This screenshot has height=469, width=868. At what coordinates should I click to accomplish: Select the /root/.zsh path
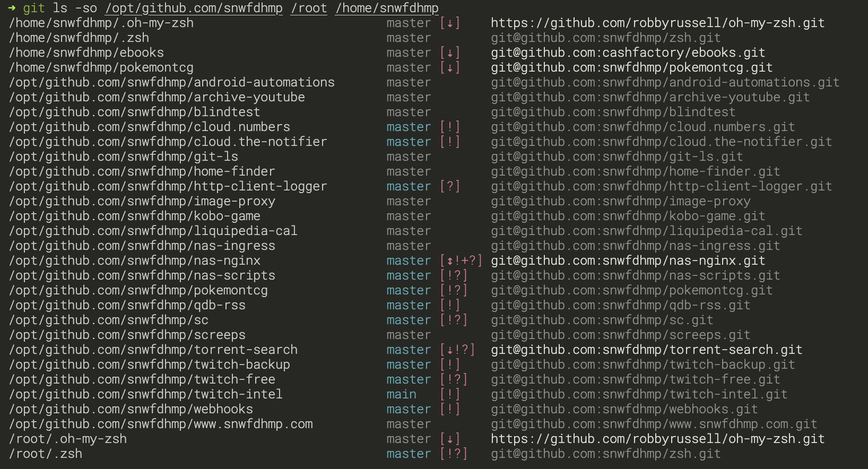coord(46,454)
